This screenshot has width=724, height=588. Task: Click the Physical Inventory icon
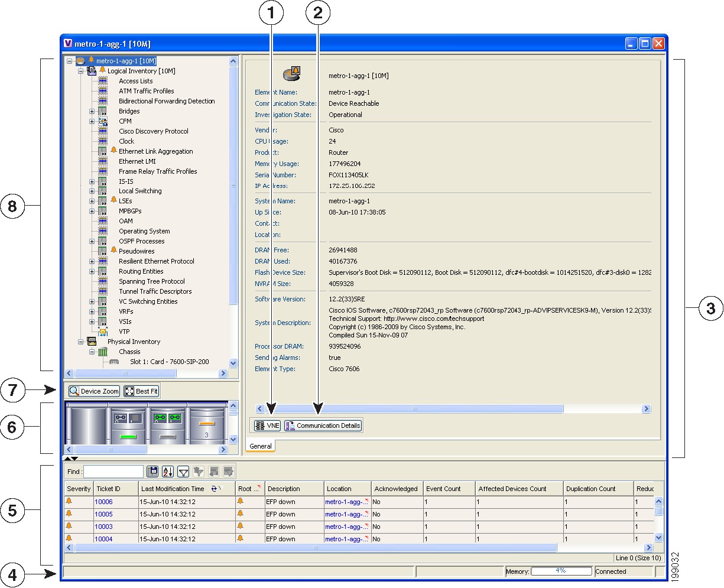pos(92,342)
